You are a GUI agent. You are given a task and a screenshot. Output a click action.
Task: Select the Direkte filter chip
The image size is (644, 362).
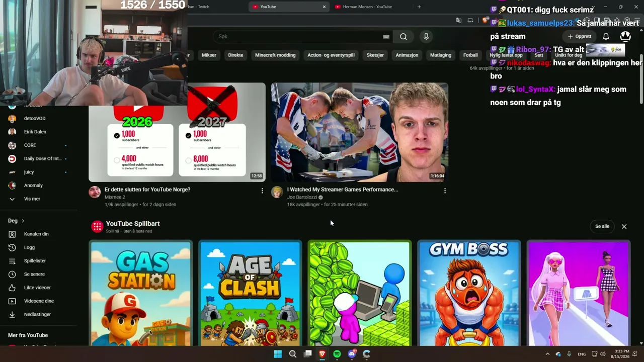pyautogui.click(x=235, y=55)
